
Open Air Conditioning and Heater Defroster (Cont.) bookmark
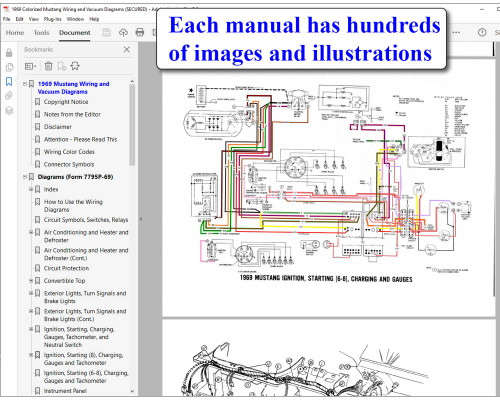86,254
